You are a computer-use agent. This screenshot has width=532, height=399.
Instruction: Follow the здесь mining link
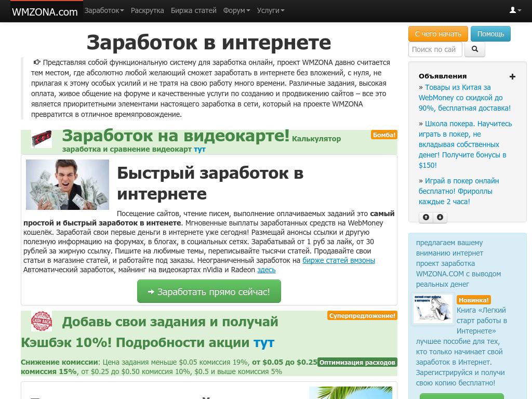pos(267,270)
